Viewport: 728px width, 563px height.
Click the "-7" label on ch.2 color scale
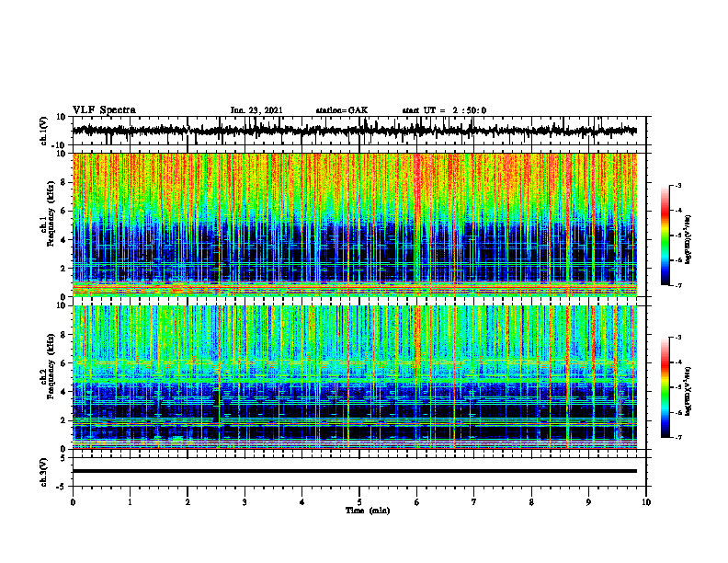pos(678,437)
